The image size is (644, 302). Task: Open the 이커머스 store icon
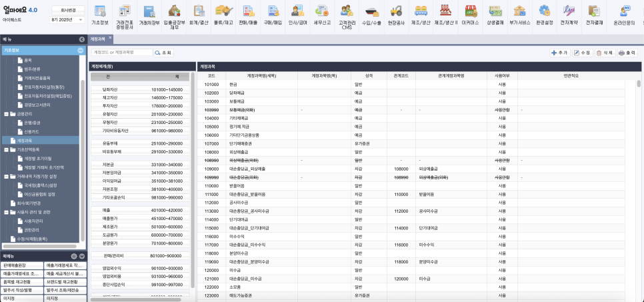coord(470,11)
